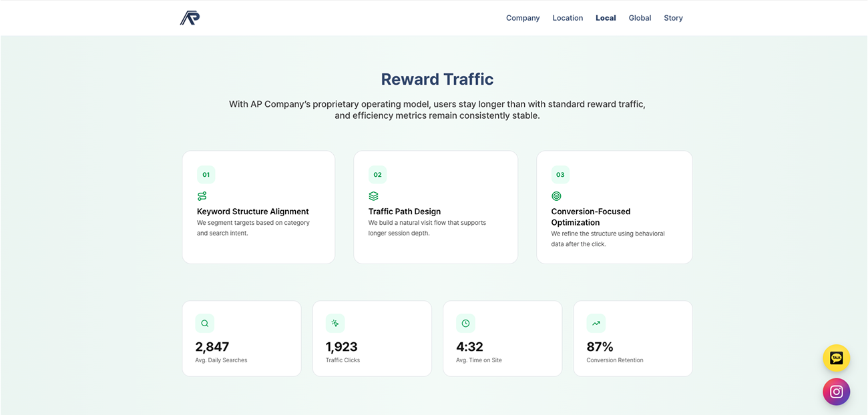This screenshot has width=868, height=415.
Task: Select the Local navigation item
Action: pos(606,18)
